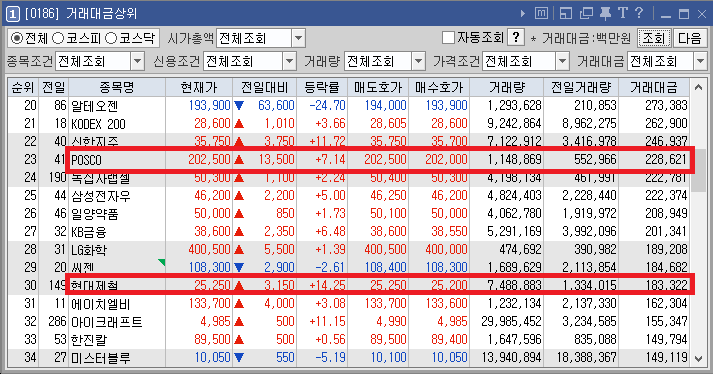713x374 pixels.
Task: Select the LG화학 stock name
Action: (89, 250)
